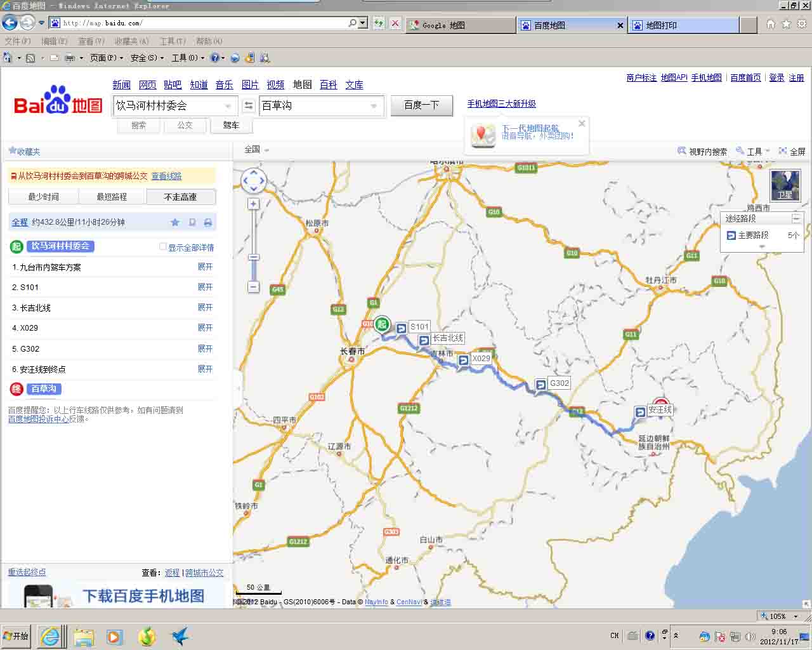The width and height of the screenshot is (812, 650).
Task: Click the IE refresh page icon
Action: click(x=379, y=23)
